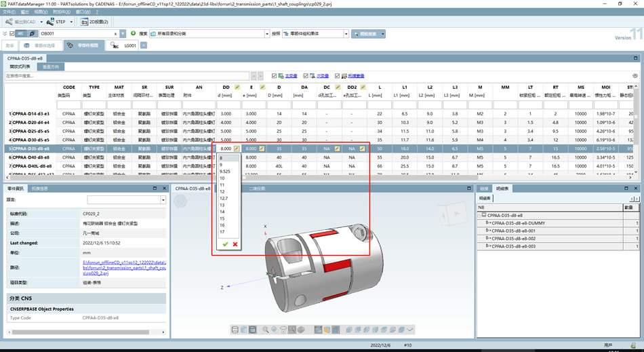The height and width of the screenshot is (352, 644).
Task: Click the pencil icon in E column header
Action: (x=262, y=87)
